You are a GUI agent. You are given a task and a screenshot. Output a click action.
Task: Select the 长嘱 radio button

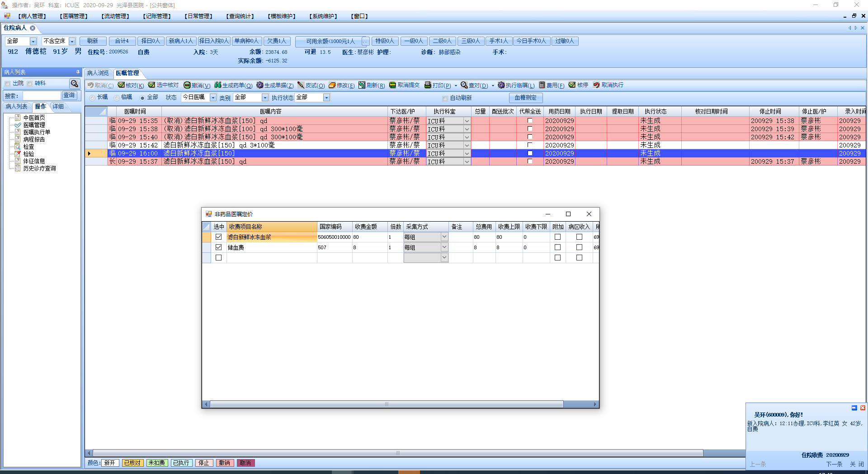[x=92, y=98]
